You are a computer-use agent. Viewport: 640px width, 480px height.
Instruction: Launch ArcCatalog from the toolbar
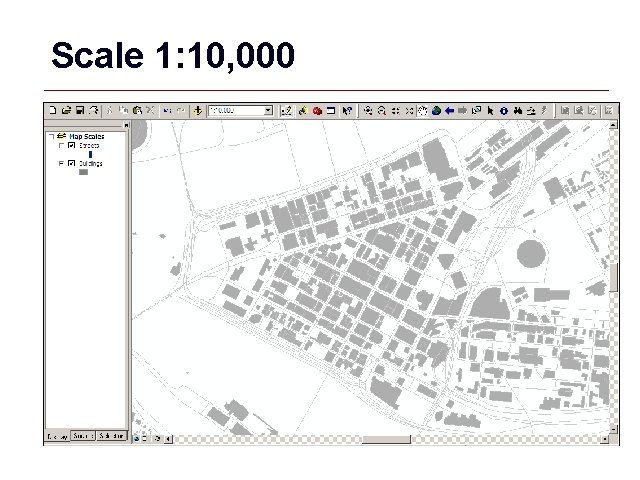coord(302,111)
